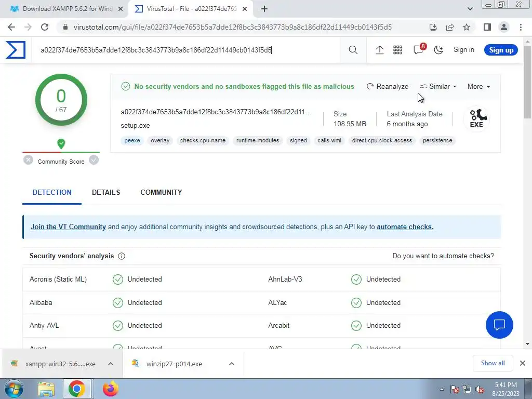
Task: Click the Acronis (Static ML) Undetected result
Action: click(x=137, y=279)
